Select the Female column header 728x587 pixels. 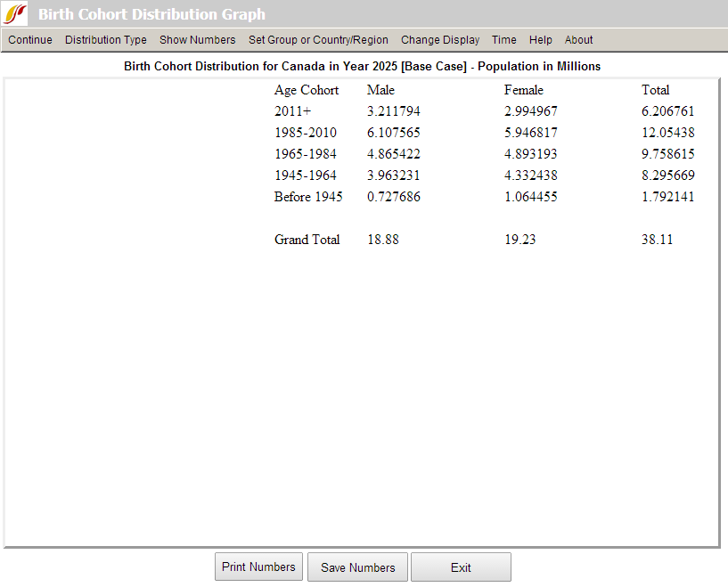tap(524, 90)
